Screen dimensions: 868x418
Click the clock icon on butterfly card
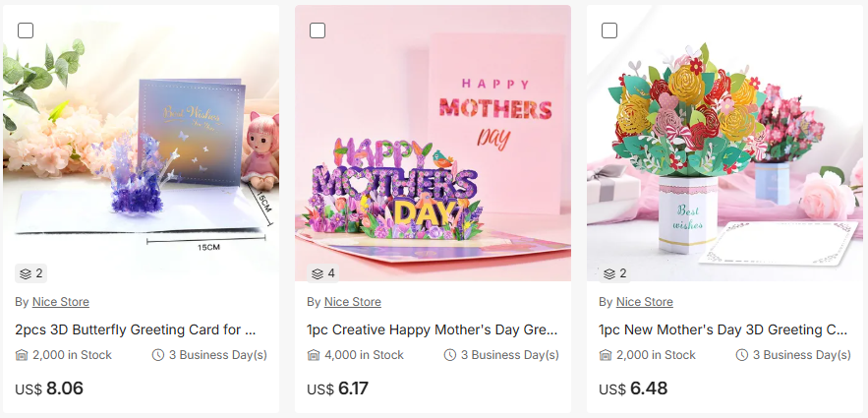158,355
